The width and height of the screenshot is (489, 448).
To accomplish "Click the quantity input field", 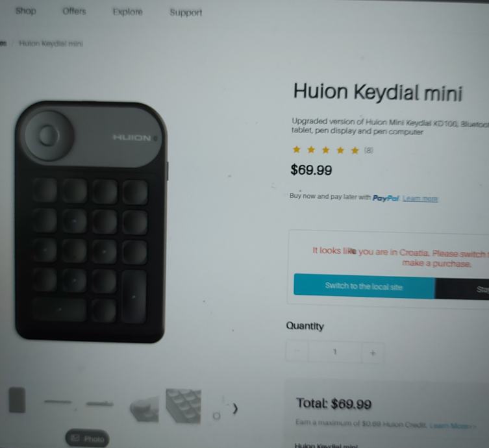I will pyautogui.click(x=334, y=352).
